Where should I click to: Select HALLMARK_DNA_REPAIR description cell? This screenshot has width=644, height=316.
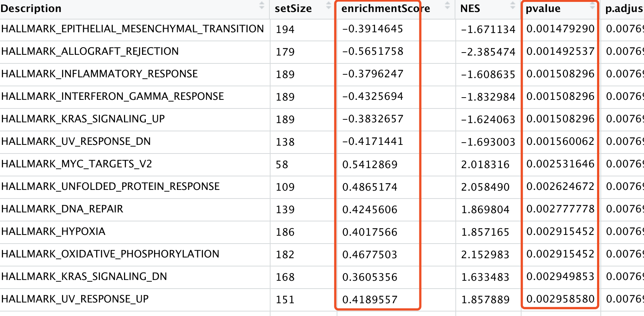click(62, 209)
